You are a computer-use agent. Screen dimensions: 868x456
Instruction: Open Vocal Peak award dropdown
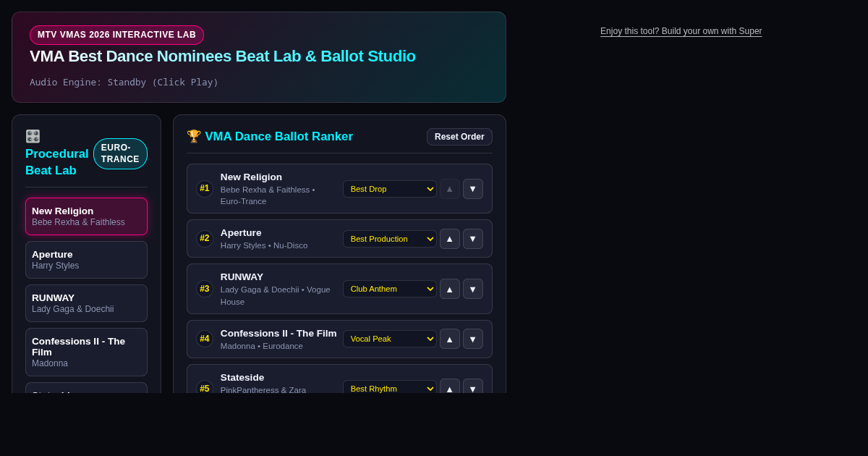click(x=390, y=339)
